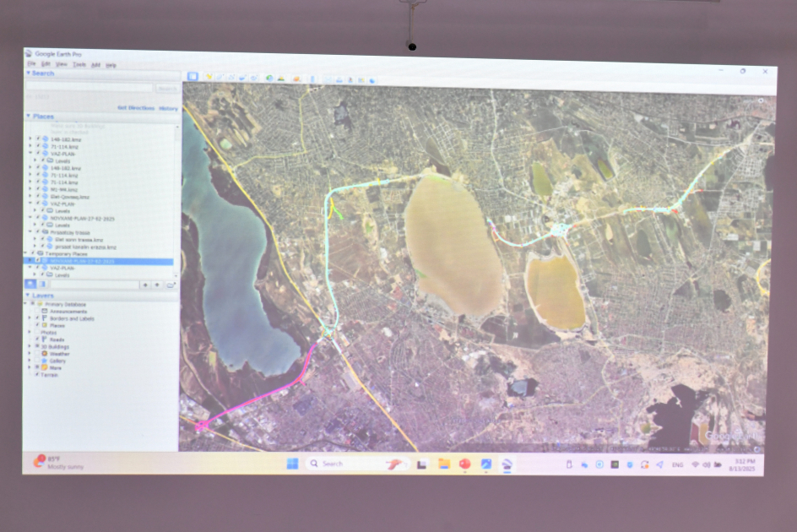Open the Tools menu

point(79,64)
